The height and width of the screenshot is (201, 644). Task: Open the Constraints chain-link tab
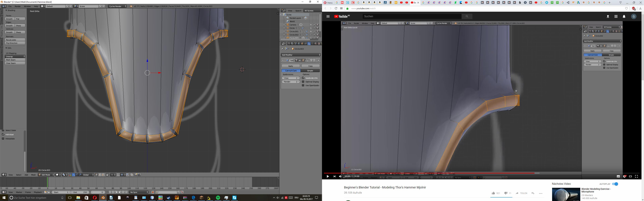click(306, 43)
